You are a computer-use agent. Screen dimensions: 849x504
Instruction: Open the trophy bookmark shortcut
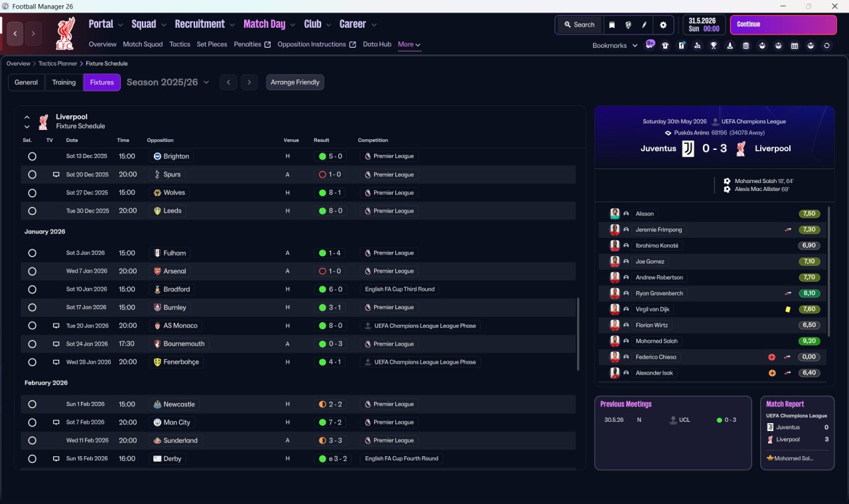[713, 46]
